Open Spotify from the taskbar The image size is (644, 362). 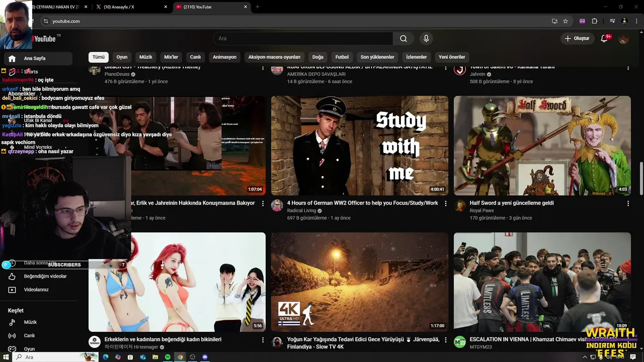pos(168,357)
